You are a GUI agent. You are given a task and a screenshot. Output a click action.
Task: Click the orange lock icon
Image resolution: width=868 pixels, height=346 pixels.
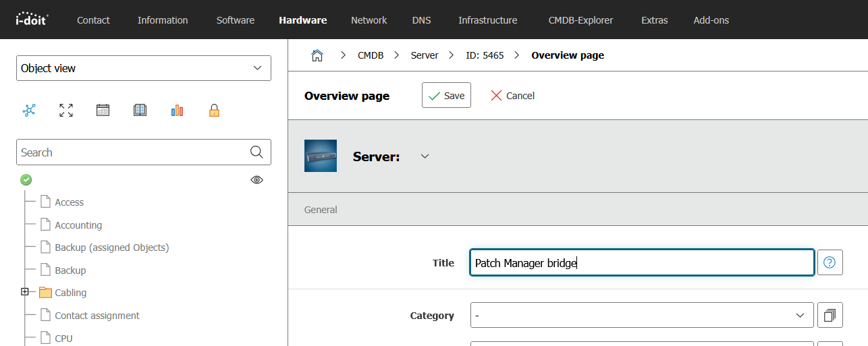point(214,111)
